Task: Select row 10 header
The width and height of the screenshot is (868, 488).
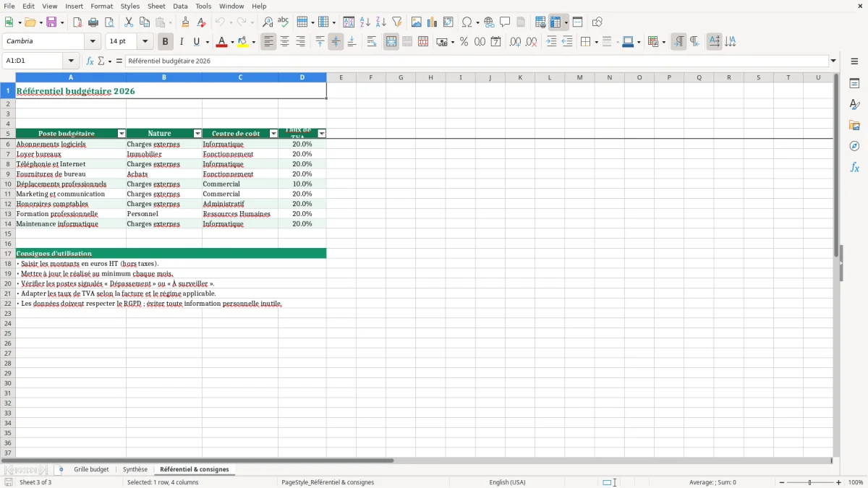Action: click(x=8, y=184)
